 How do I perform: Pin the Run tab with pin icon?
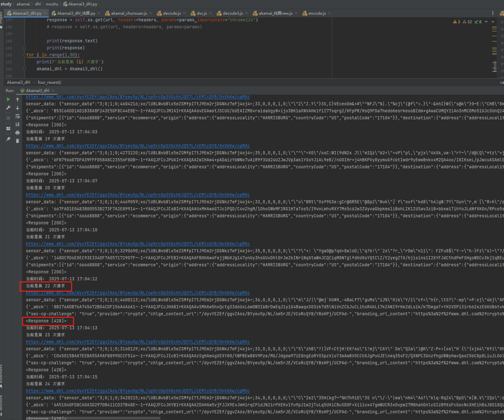8,139
